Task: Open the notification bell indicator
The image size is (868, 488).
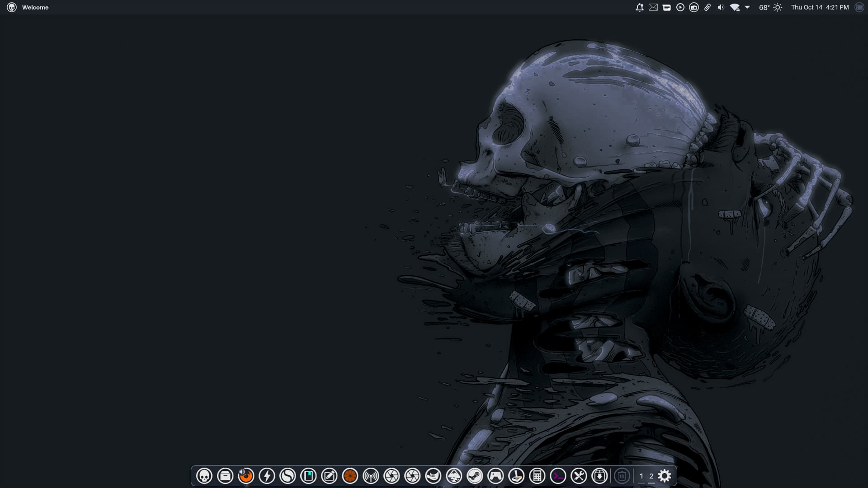Action: click(639, 7)
